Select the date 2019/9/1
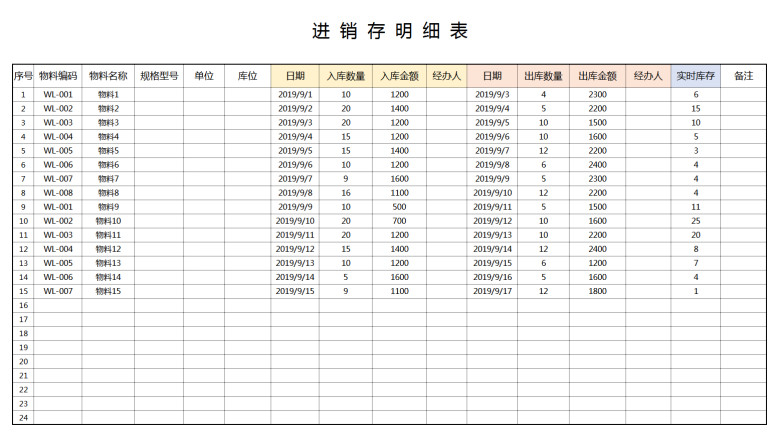The image size is (780, 437). click(x=295, y=95)
